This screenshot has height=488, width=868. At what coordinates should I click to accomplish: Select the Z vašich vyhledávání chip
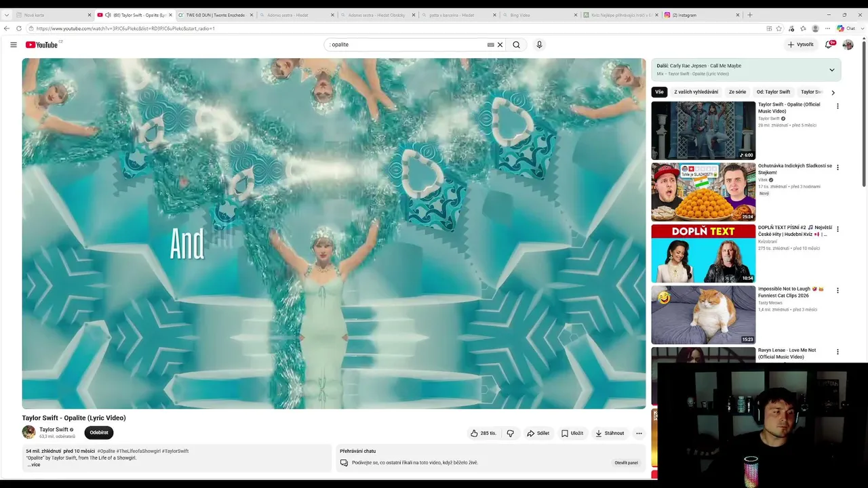696,92
